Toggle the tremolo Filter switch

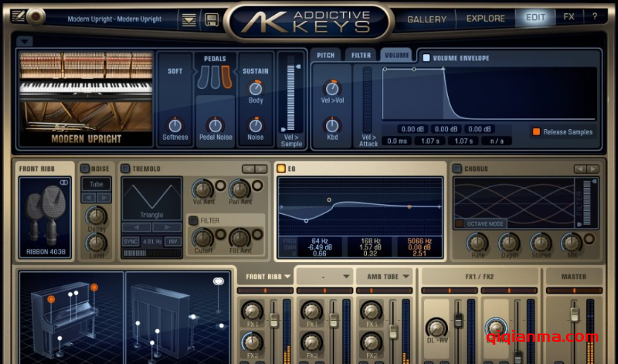coord(193,221)
